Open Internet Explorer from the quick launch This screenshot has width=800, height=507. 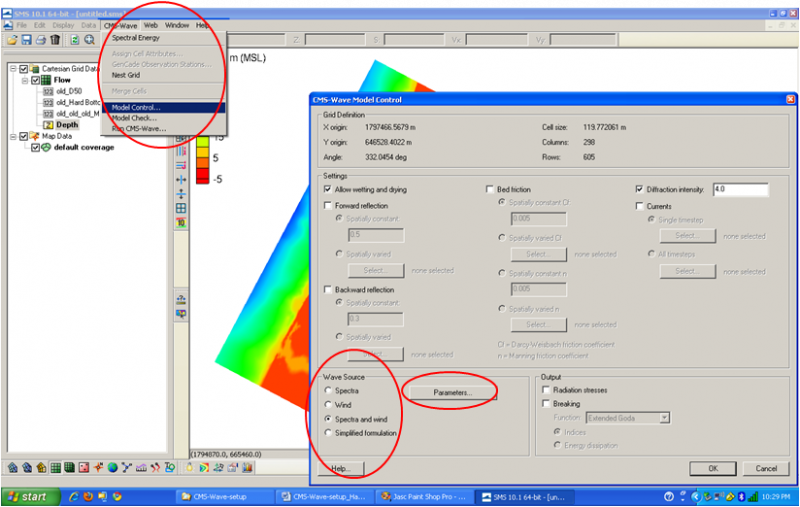click(74, 496)
